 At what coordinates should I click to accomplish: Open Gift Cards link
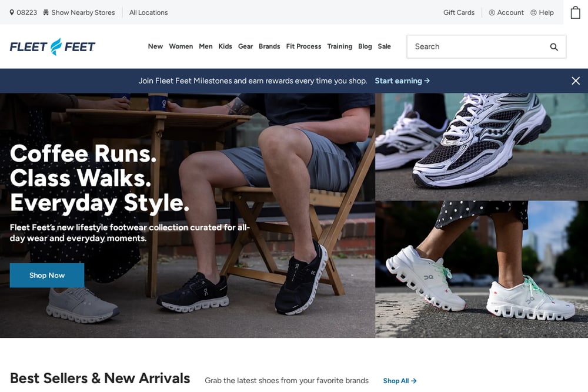(x=459, y=12)
